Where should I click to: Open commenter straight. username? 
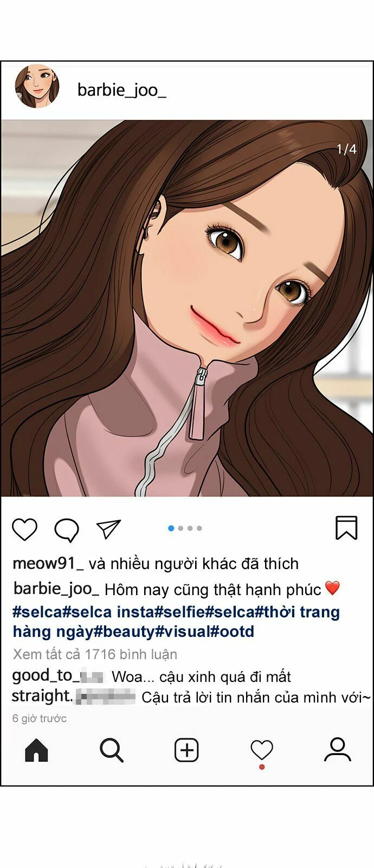tap(74, 696)
